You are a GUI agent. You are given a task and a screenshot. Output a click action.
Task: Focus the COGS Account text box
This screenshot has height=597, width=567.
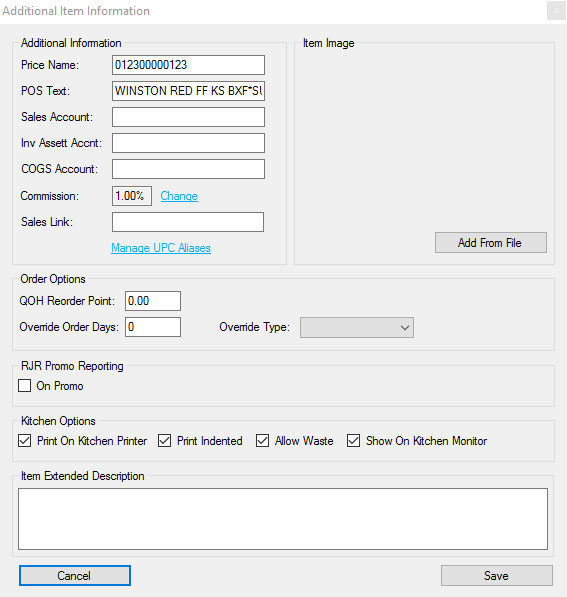tap(188, 169)
